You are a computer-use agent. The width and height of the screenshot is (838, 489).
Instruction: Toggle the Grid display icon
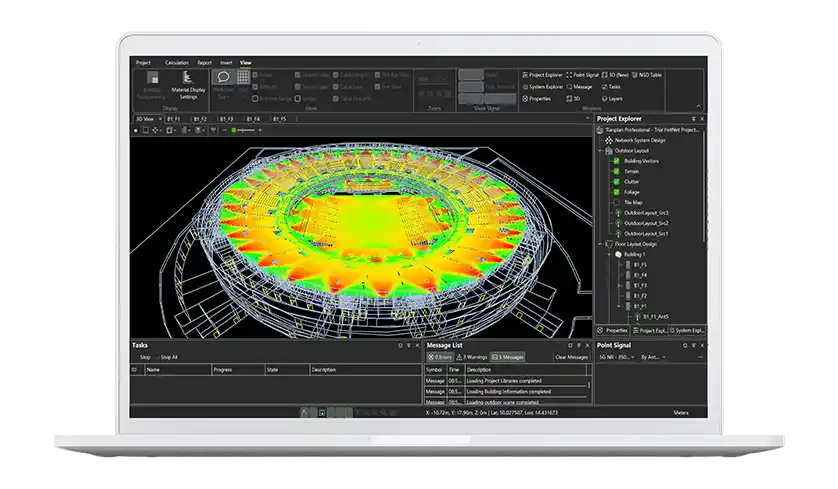point(243,77)
